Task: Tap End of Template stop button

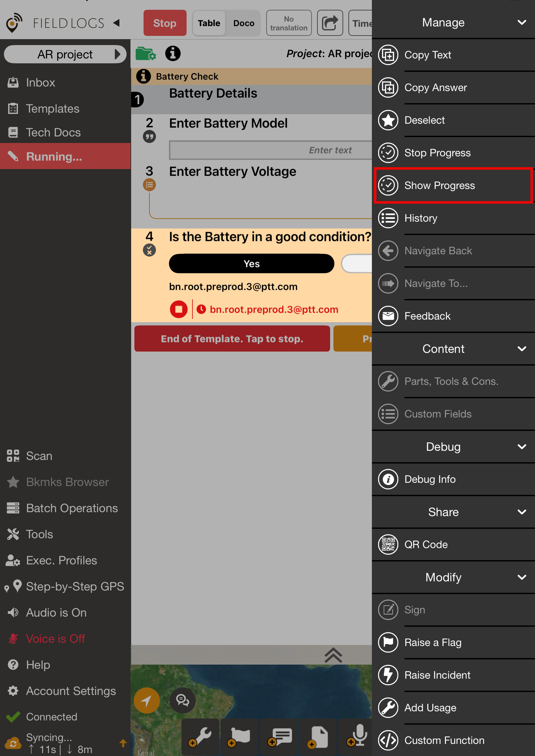Action: pyautogui.click(x=232, y=339)
